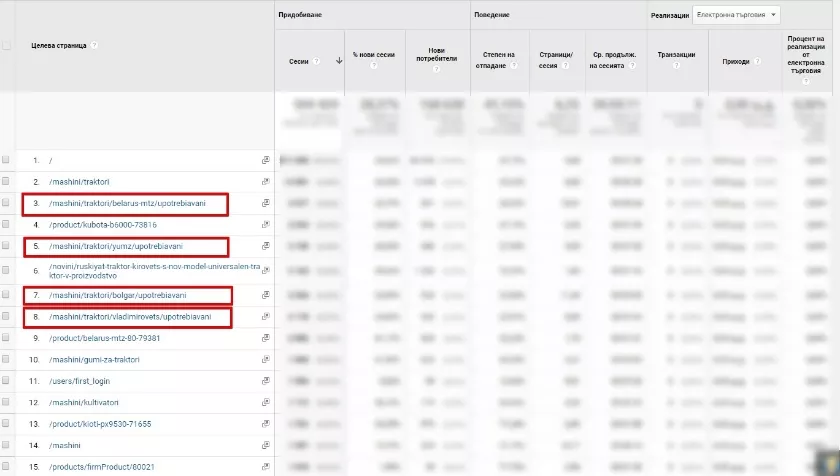The height and width of the screenshot is (476, 840).
Task: Click help icon next to Целева страница
Action: pyautogui.click(x=94, y=46)
